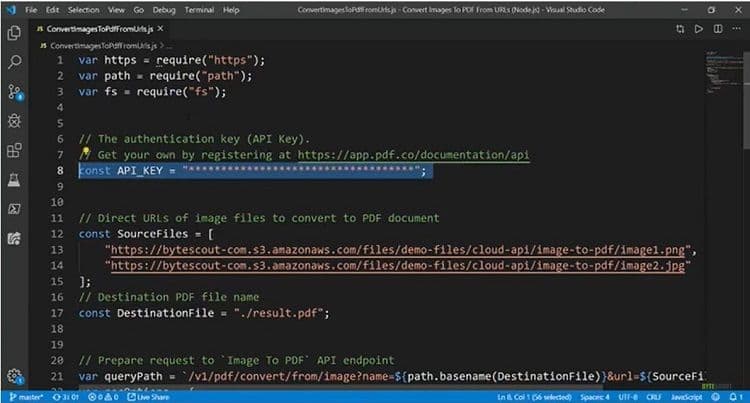Open the Search view in activity bar
The height and width of the screenshot is (403, 750).
tap(14, 62)
